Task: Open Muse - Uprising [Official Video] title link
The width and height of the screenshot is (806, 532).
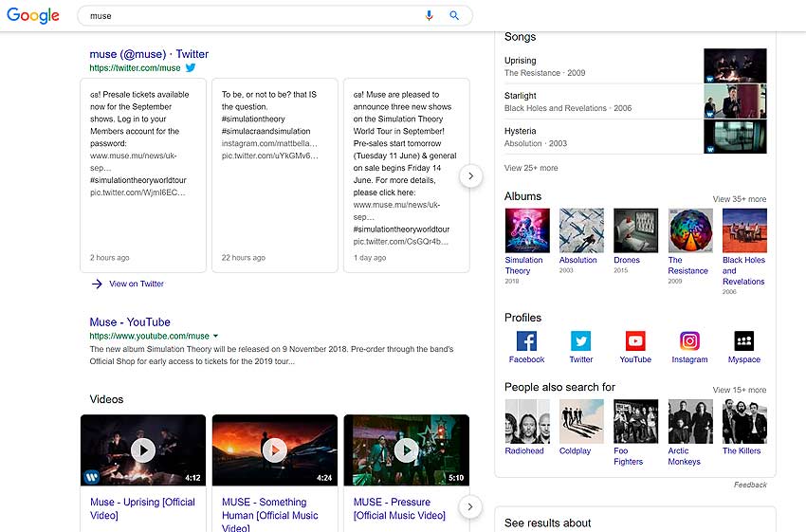Action: (142, 508)
